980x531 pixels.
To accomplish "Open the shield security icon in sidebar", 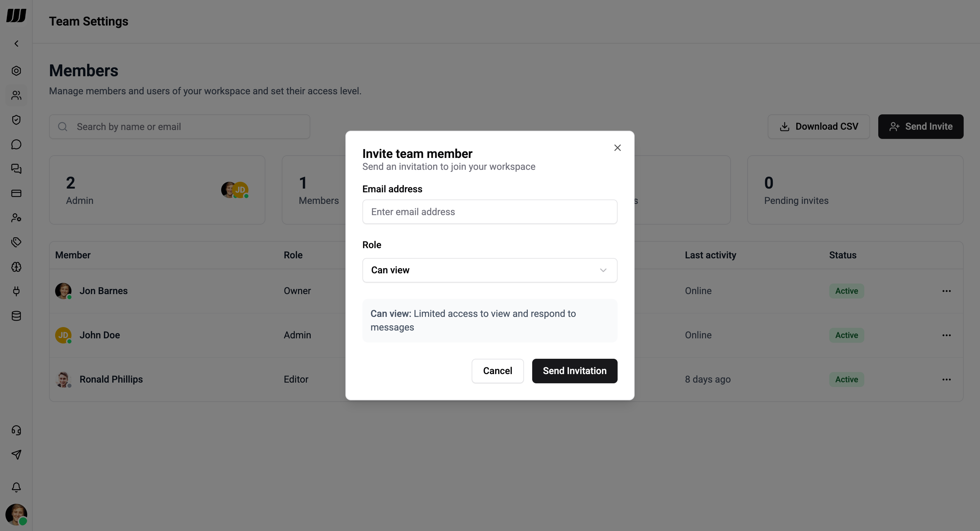I will click(x=16, y=120).
